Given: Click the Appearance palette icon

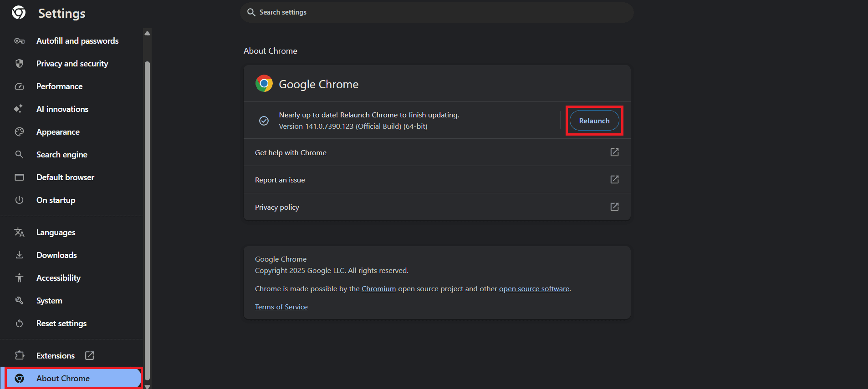Looking at the screenshot, I should 19,132.
